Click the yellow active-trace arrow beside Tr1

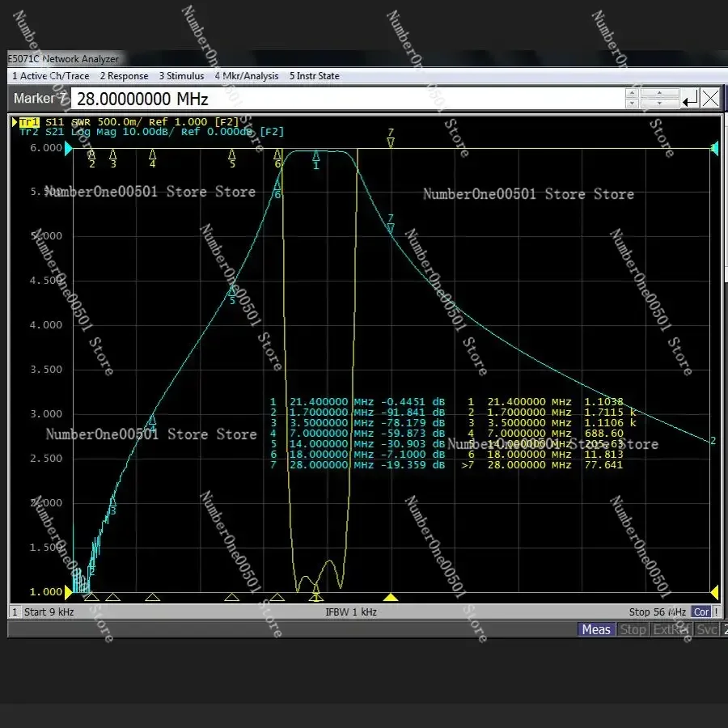[x=15, y=122]
